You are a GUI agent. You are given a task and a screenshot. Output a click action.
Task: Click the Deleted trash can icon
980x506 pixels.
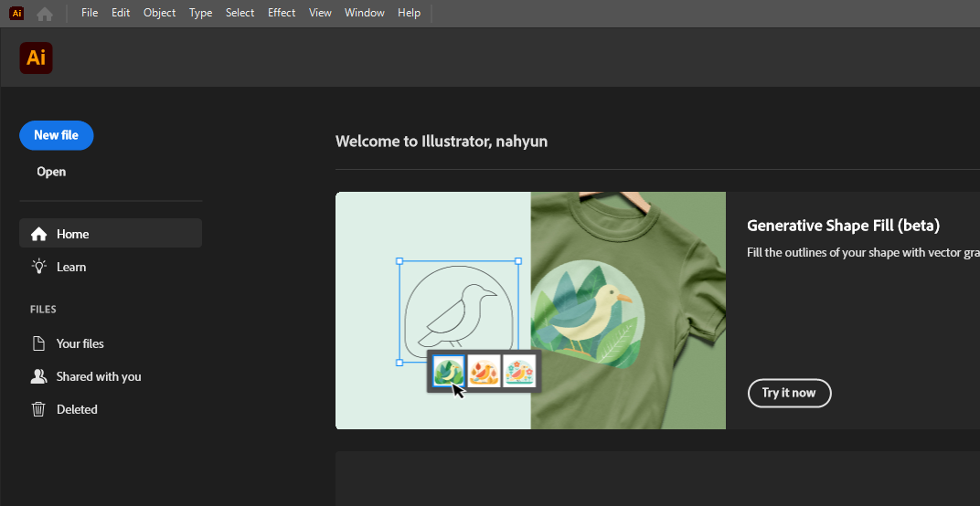coord(38,410)
